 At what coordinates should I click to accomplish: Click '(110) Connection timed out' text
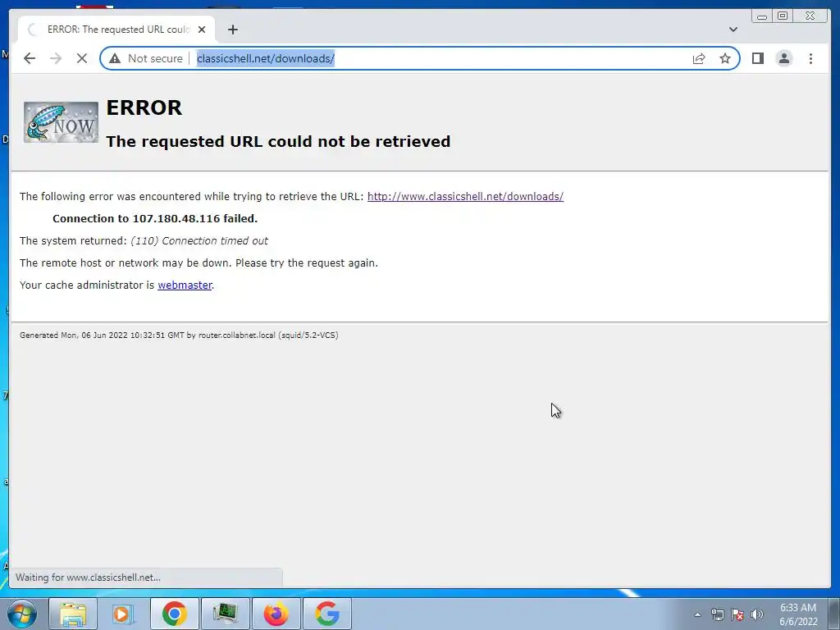point(199,241)
